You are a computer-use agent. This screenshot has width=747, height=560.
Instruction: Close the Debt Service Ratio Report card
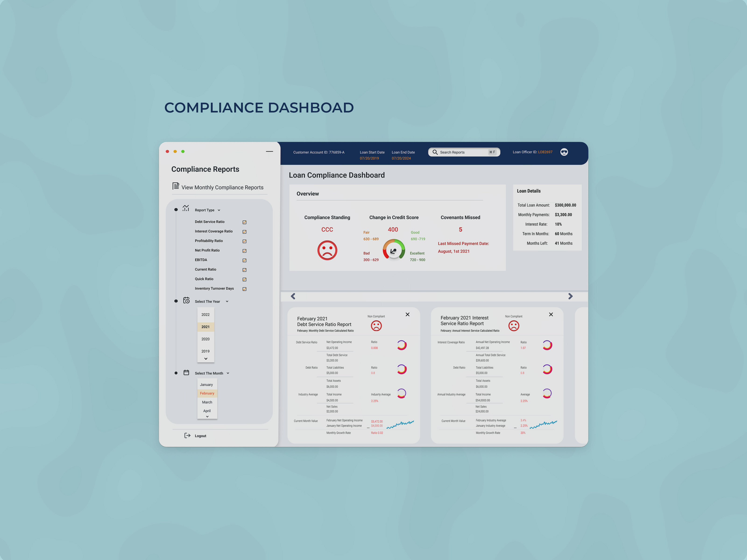pyautogui.click(x=408, y=314)
